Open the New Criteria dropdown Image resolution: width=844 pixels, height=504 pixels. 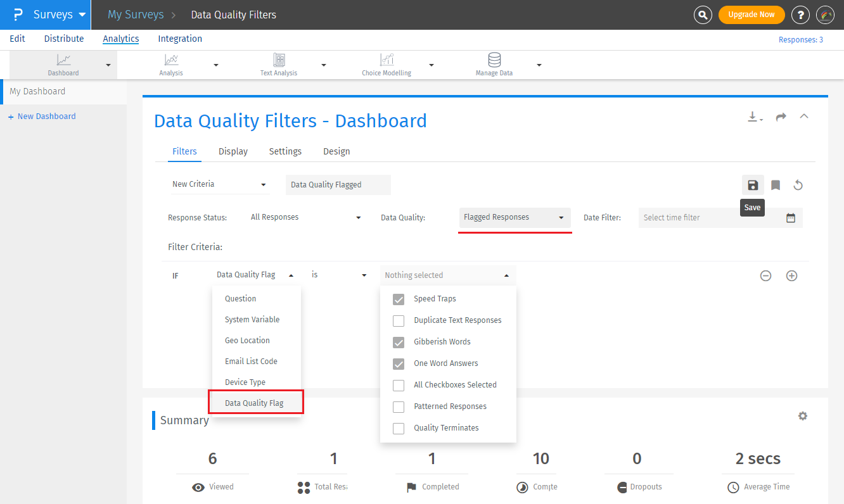pyautogui.click(x=219, y=184)
